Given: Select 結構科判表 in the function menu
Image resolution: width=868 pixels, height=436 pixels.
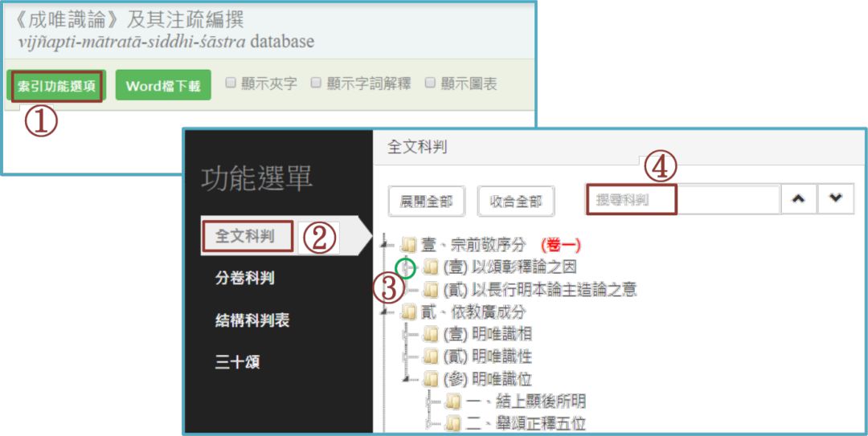Looking at the screenshot, I should coord(252,320).
